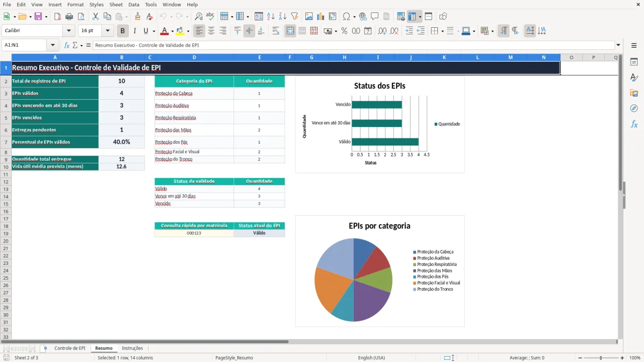Open Background Color dropdown arrow
Image resolution: width=644 pixels, height=362 pixels.
click(188, 31)
